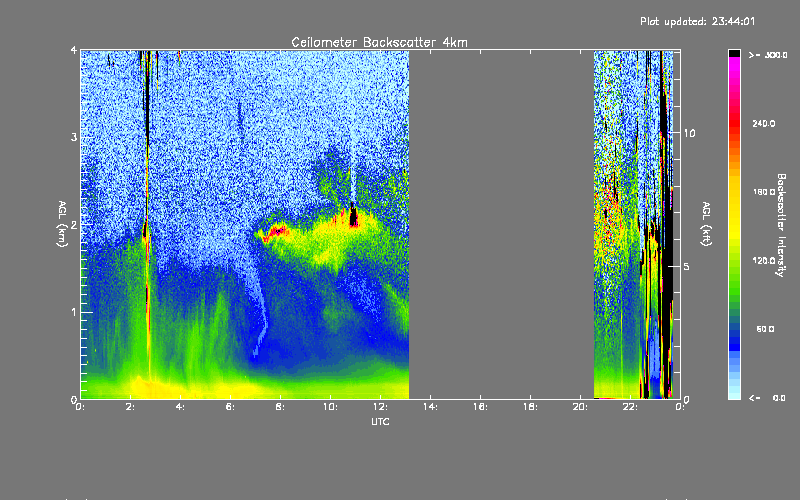Image resolution: width=800 pixels, height=500 pixels.
Task: Click the '10:' UTC tick label
Action: [330, 407]
